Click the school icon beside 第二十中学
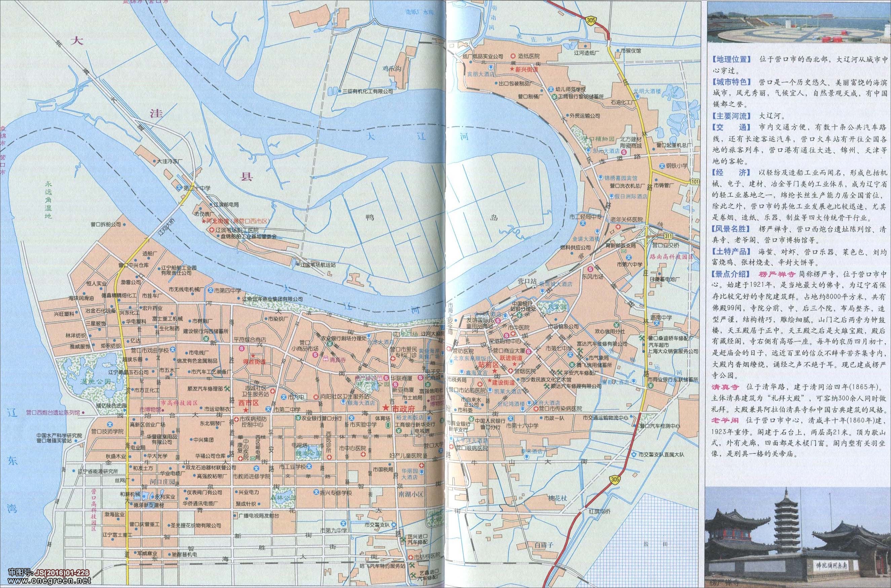The width and height of the screenshot is (891, 588). 179,188
